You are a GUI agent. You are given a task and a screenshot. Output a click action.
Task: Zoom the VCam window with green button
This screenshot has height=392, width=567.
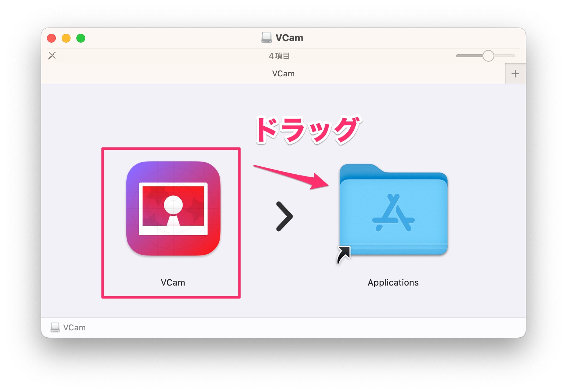point(81,38)
